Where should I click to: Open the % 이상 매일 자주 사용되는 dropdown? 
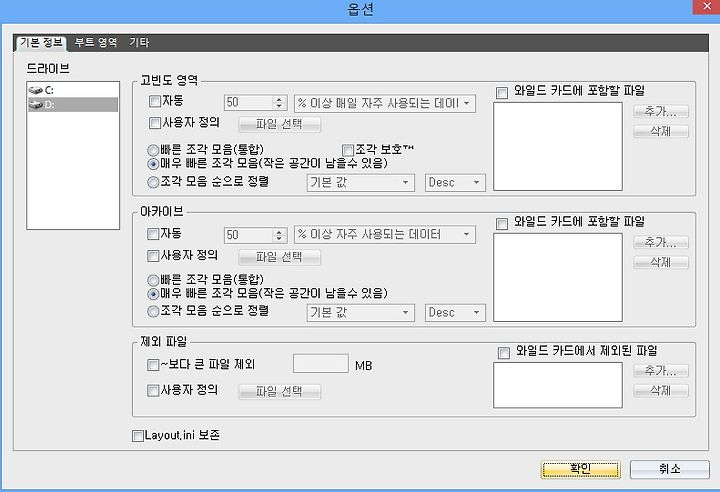click(x=385, y=103)
